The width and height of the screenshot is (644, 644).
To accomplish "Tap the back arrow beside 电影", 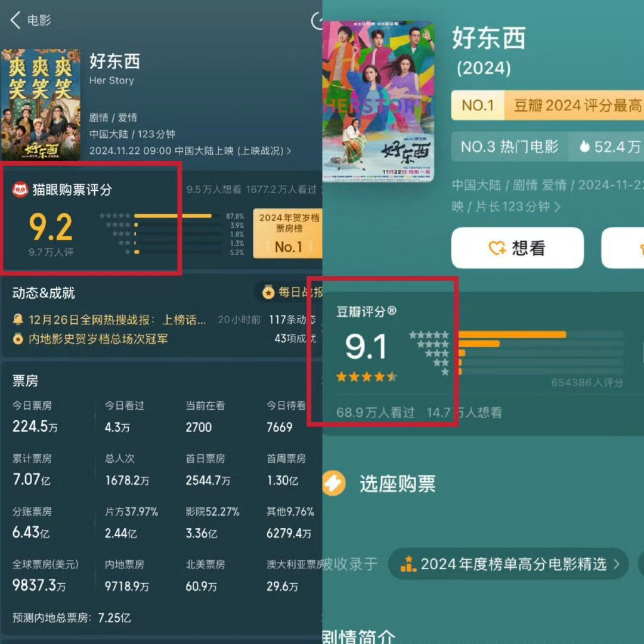I will pos(15,20).
